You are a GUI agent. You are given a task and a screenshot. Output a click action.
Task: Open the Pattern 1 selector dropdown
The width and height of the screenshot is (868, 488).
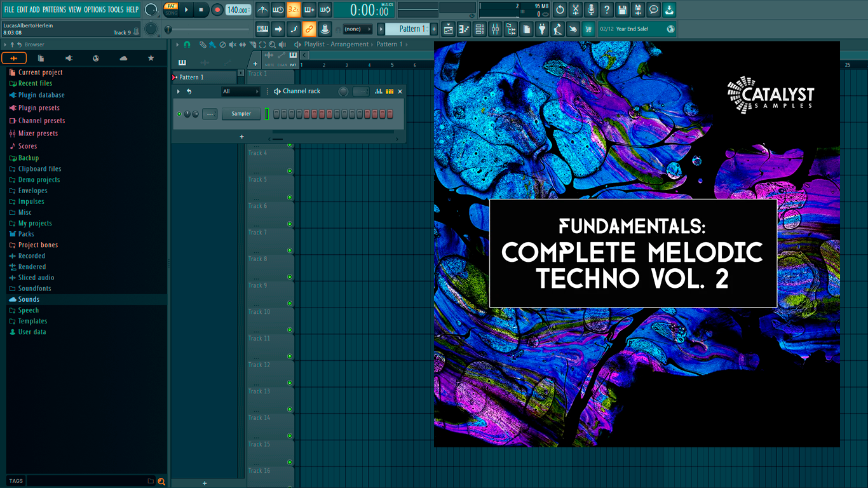407,29
